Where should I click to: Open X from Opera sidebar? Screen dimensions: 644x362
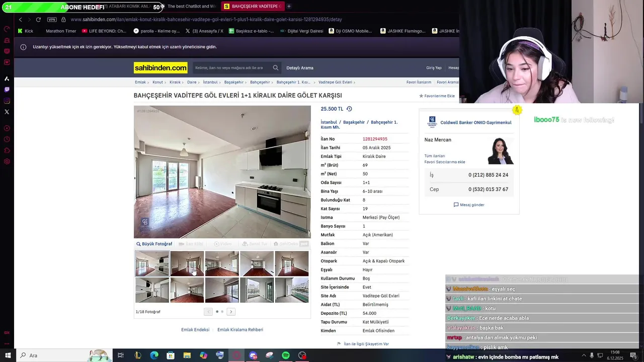click(x=7, y=112)
